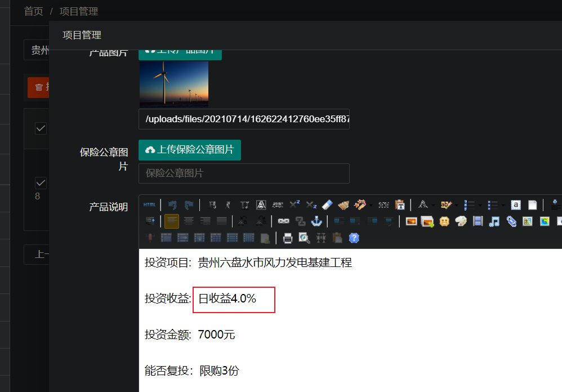Click text 7000元 in editor
562x392 pixels.
pos(216,335)
